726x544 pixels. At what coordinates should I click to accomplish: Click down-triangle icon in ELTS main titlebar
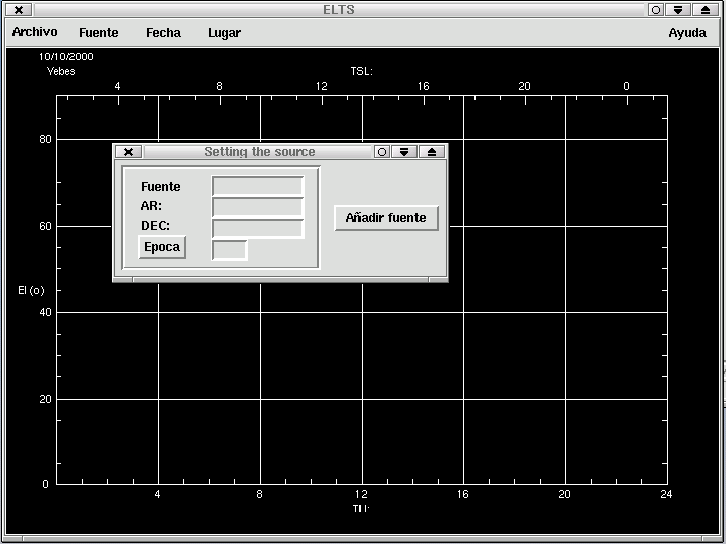[x=678, y=10]
